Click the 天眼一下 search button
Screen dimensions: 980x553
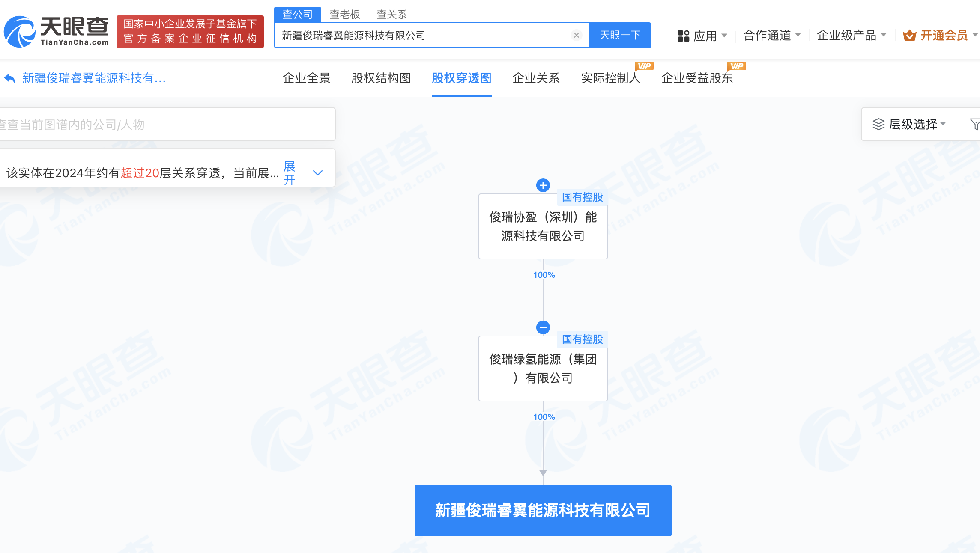coord(620,35)
